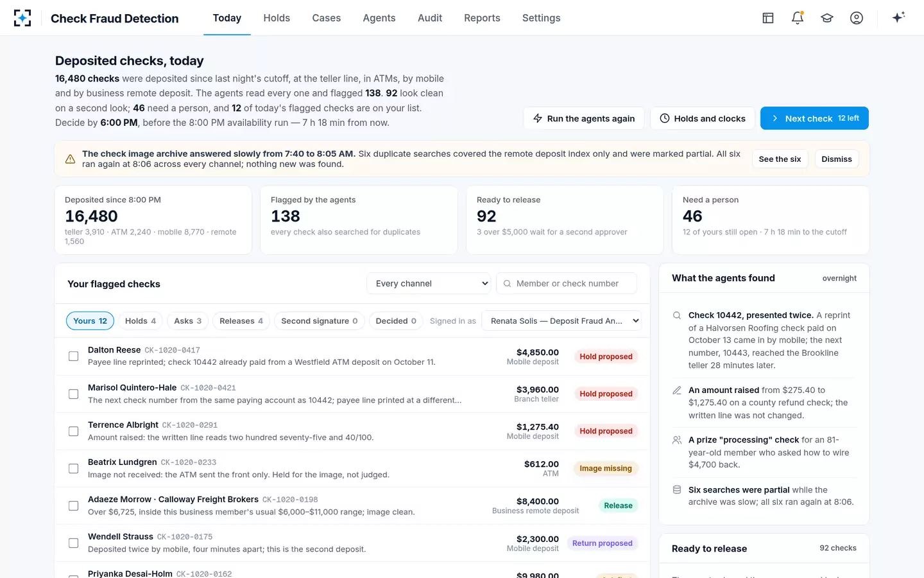Image resolution: width=924 pixels, height=578 pixels.
Task: Go to the Agents tab
Action: (x=379, y=18)
